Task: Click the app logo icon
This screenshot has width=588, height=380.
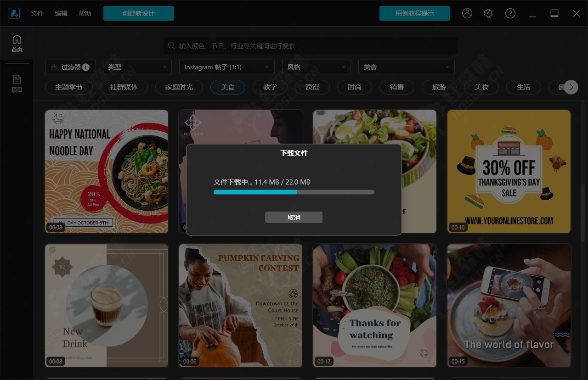Action: 14,13
